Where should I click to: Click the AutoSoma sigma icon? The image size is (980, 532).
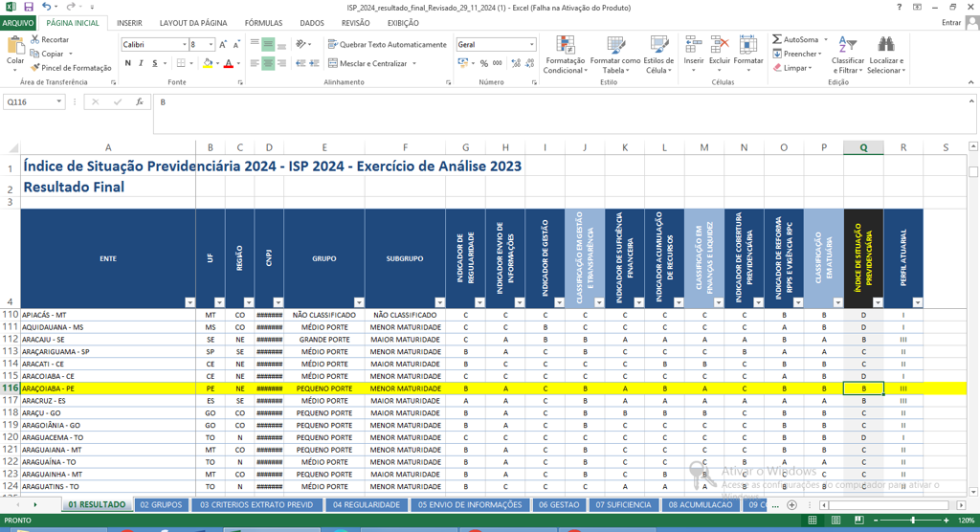777,39
